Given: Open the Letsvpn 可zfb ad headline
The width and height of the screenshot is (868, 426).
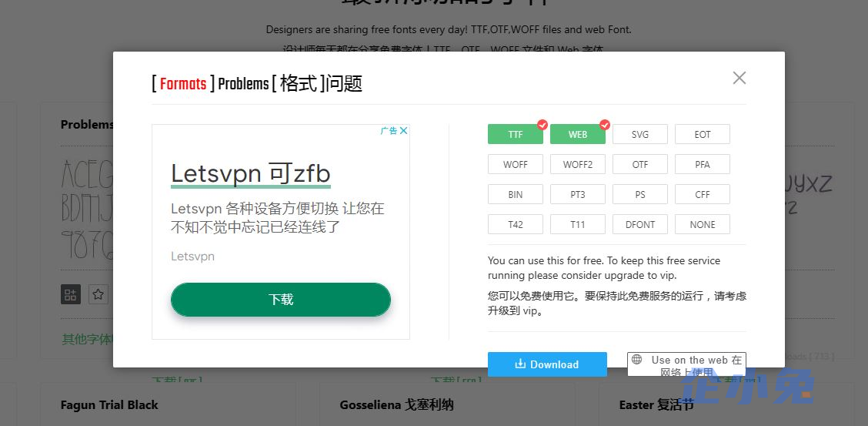Looking at the screenshot, I should tap(250, 174).
